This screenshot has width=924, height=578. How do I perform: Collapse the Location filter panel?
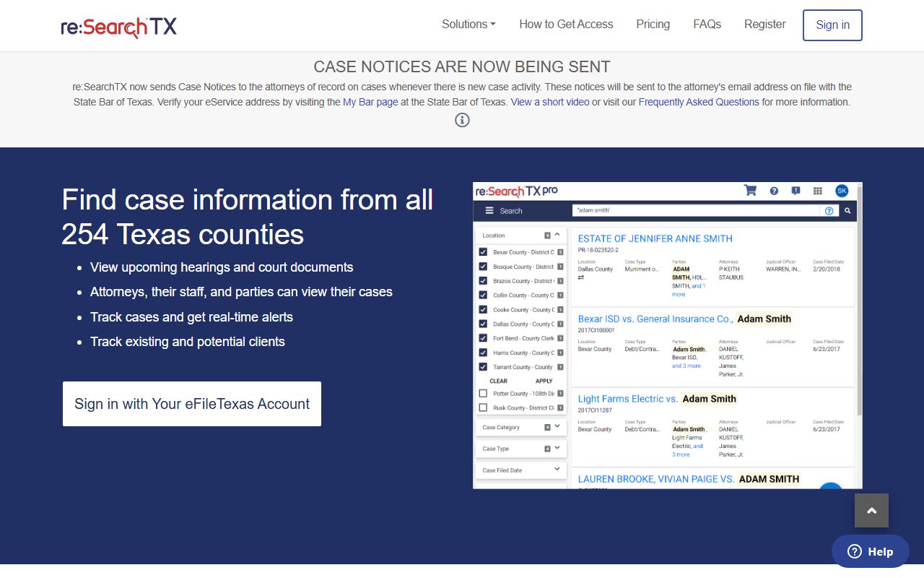point(557,235)
